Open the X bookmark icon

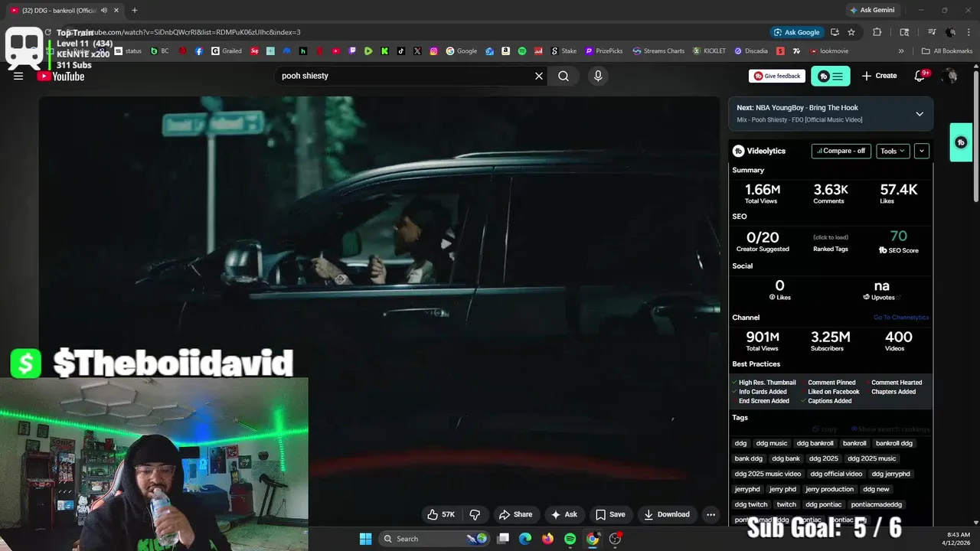pos(417,51)
